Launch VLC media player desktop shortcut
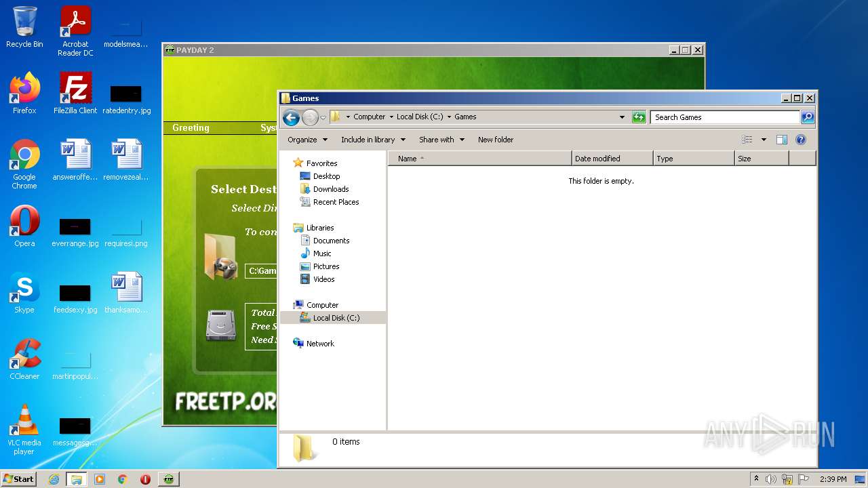The image size is (868, 488). [24, 430]
